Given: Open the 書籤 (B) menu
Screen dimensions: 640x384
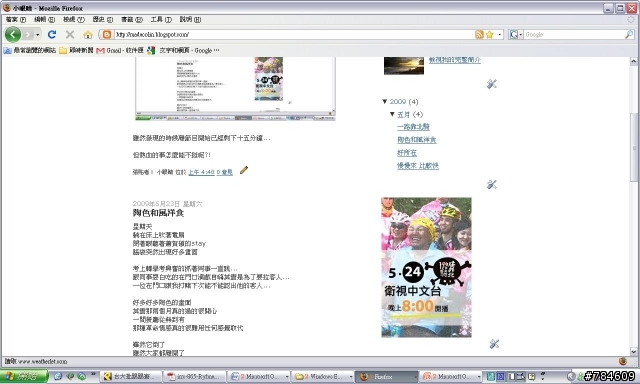Looking at the screenshot, I should [131, 19].
